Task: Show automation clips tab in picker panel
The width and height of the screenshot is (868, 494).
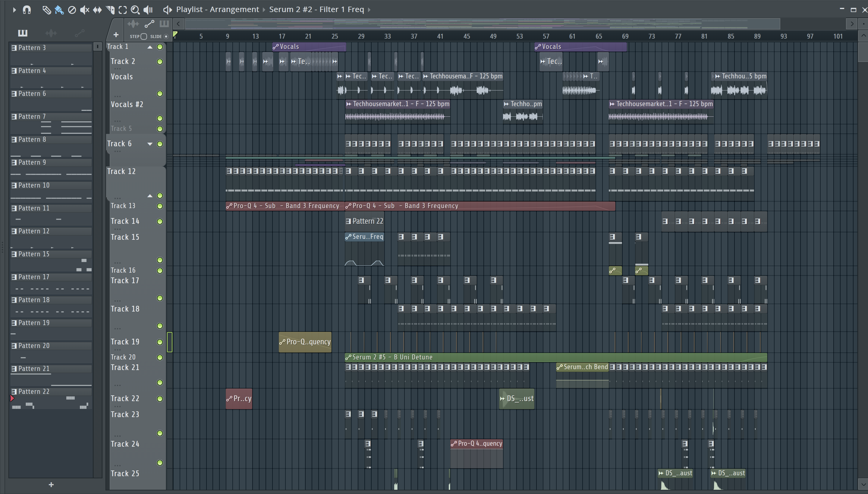Action: point(79,33)
